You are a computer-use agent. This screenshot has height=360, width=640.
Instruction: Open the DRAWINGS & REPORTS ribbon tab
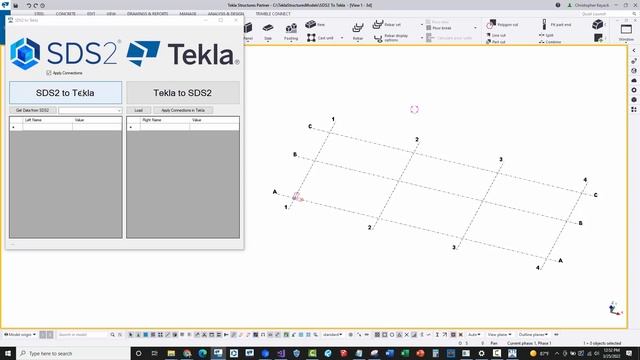click(x=147, y=14)
